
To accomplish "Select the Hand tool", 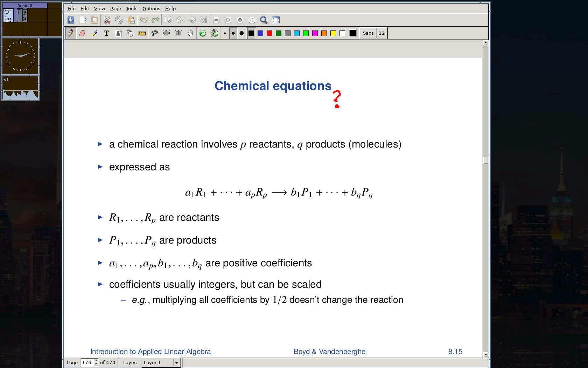I will tap(190, 33).
